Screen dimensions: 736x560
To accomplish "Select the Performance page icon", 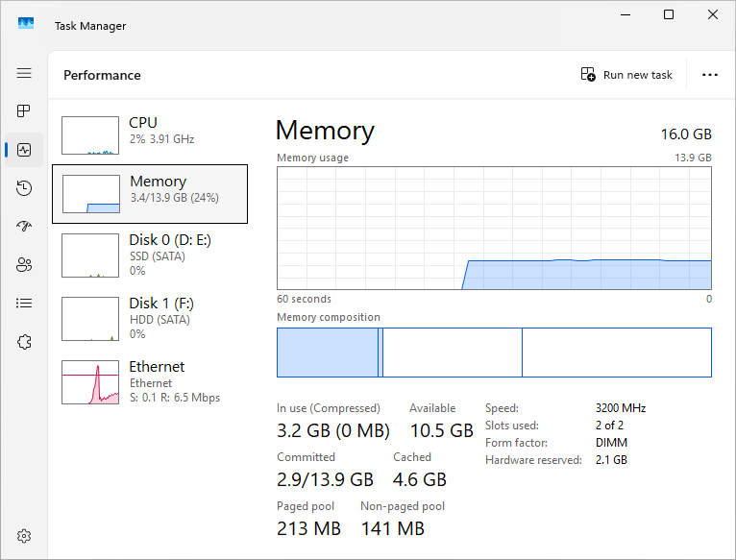I will click(x=24, y=150).
